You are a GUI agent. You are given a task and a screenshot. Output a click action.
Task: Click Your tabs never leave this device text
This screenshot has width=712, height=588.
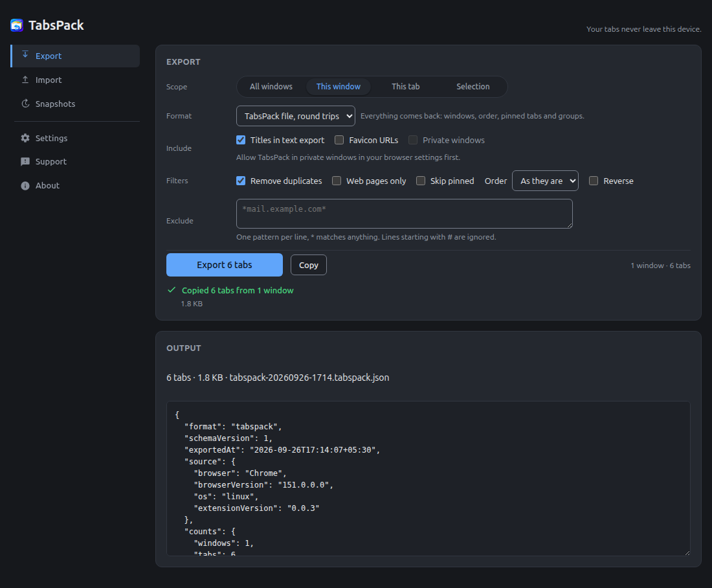coord(643,29)
